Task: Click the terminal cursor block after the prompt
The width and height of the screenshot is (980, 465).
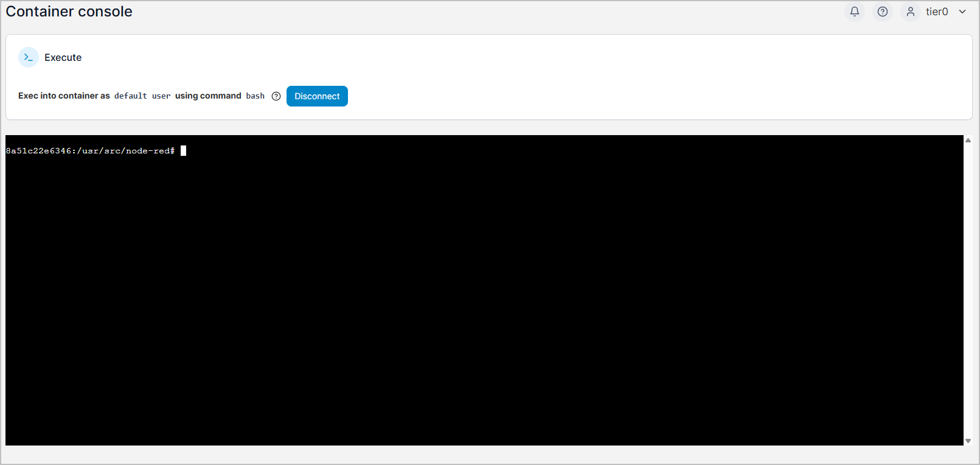Action: click(x=184, y=151)
